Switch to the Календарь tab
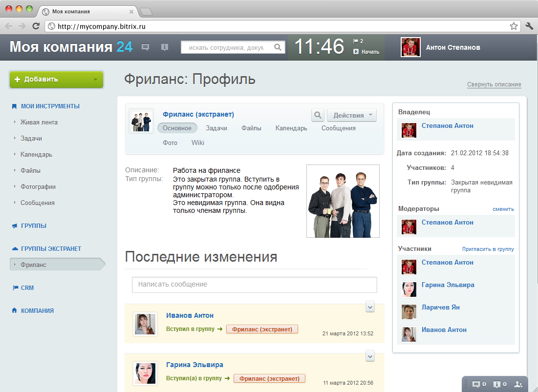Image resolution: width=538 pixels, height=392 pixels. (291, 128)
